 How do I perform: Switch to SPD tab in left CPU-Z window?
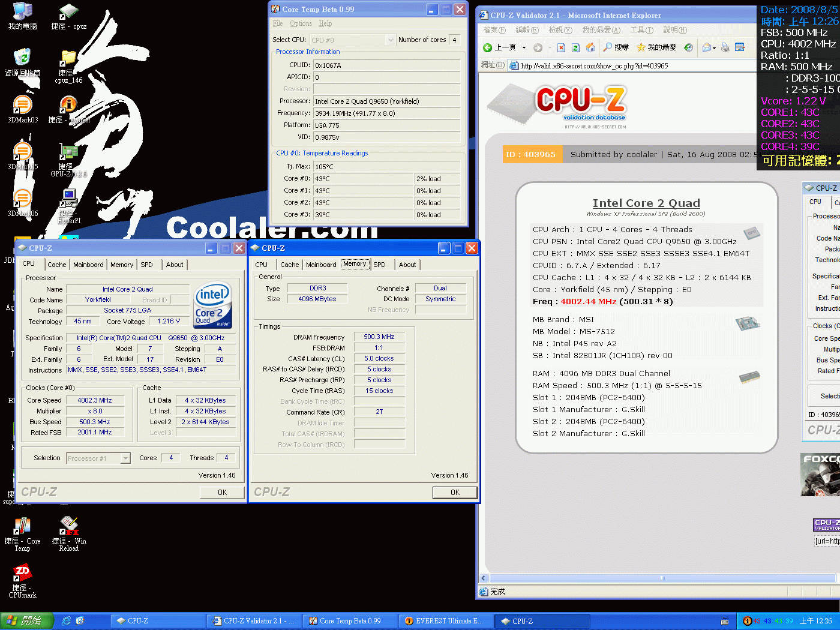pyautogui.click(x=147, y=265)
